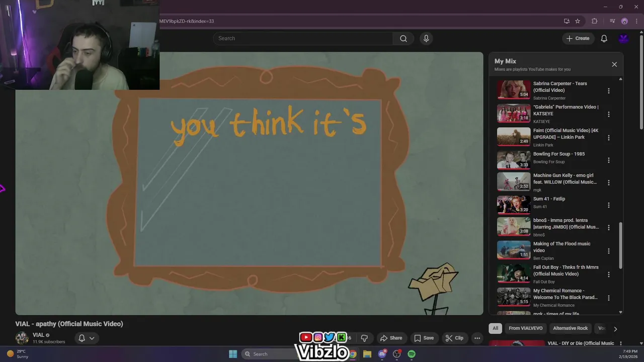Toggle the VIAL channel notification bell dropdown
The height and width of the screenshot is (362, 644).
pos(86,338)
